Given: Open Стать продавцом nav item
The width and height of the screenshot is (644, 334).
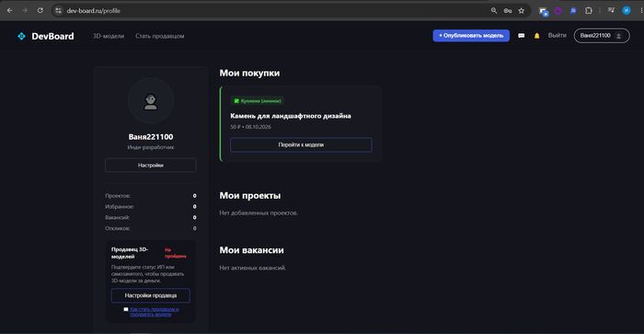Looking at the screenshot, I should (x=160, y=36).
